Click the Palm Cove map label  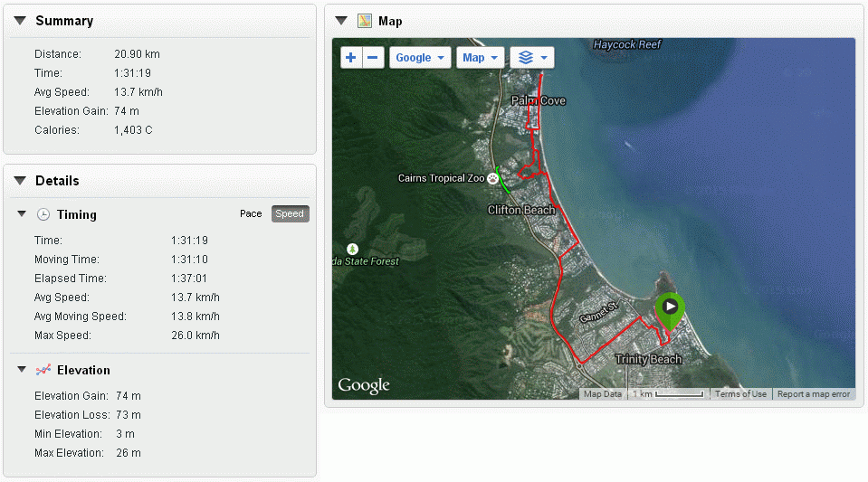[x=538, y=100]
